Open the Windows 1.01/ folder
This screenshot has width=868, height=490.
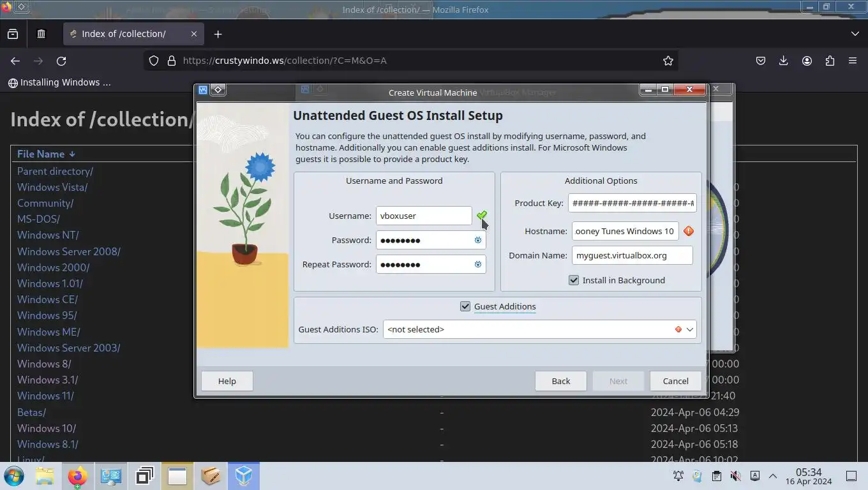[x=50, y=283]
